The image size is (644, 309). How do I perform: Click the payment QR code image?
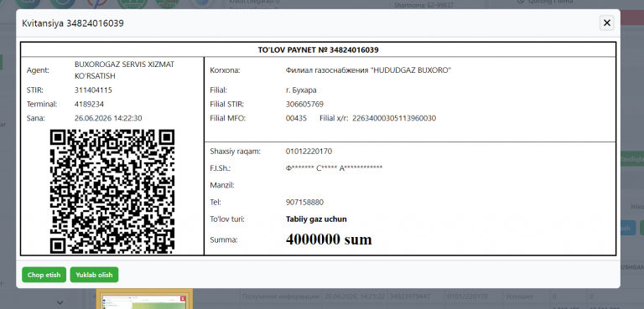click(x=112, y=191)
